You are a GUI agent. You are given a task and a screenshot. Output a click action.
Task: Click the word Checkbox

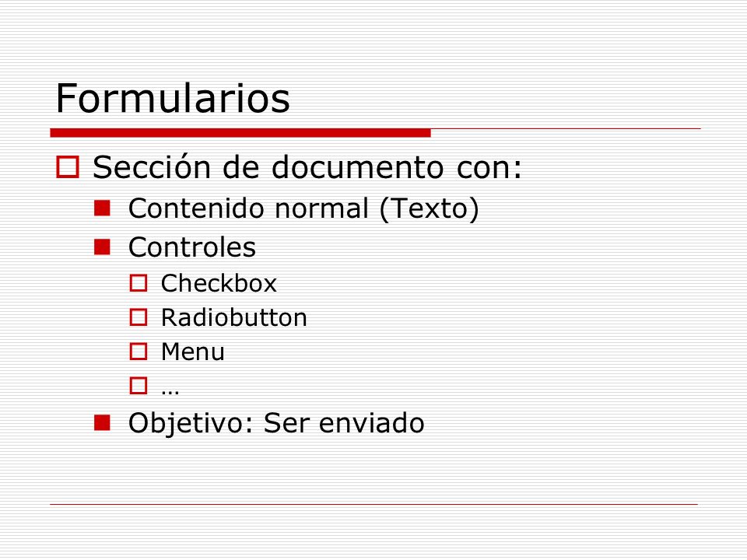pos(219,283)
